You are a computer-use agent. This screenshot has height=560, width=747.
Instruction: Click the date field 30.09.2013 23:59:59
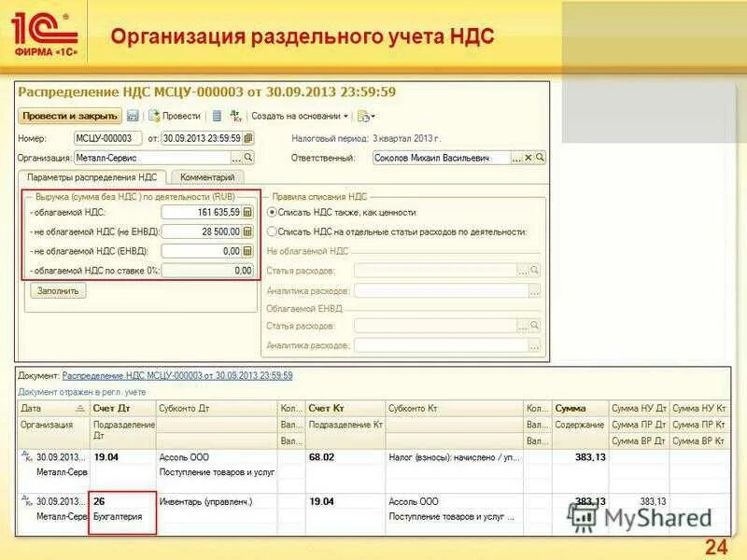tap(202, 138)
